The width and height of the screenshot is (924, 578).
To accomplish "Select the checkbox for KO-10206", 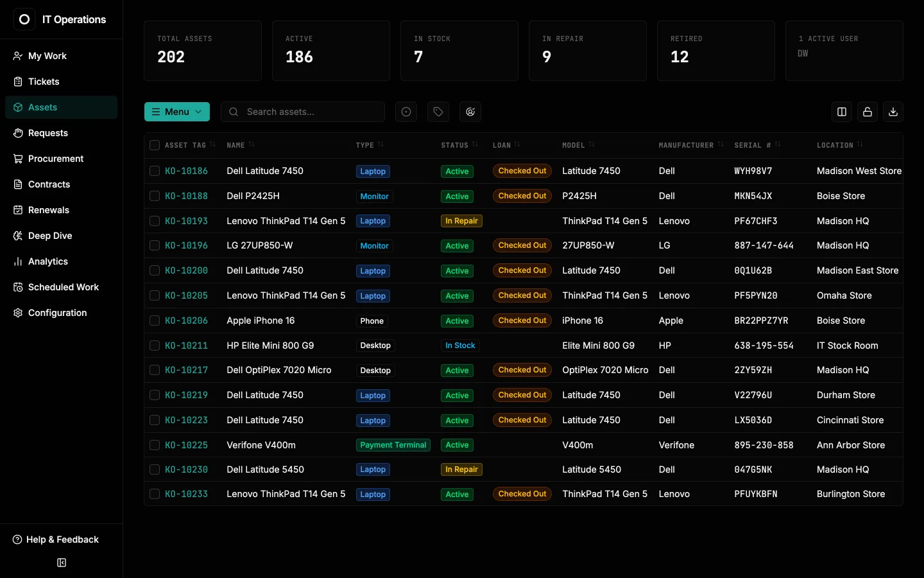I will click(155, 320).
